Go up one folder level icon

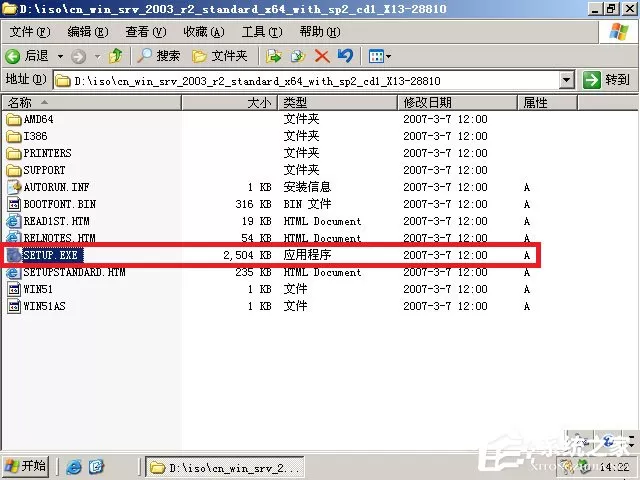[116, 56]
